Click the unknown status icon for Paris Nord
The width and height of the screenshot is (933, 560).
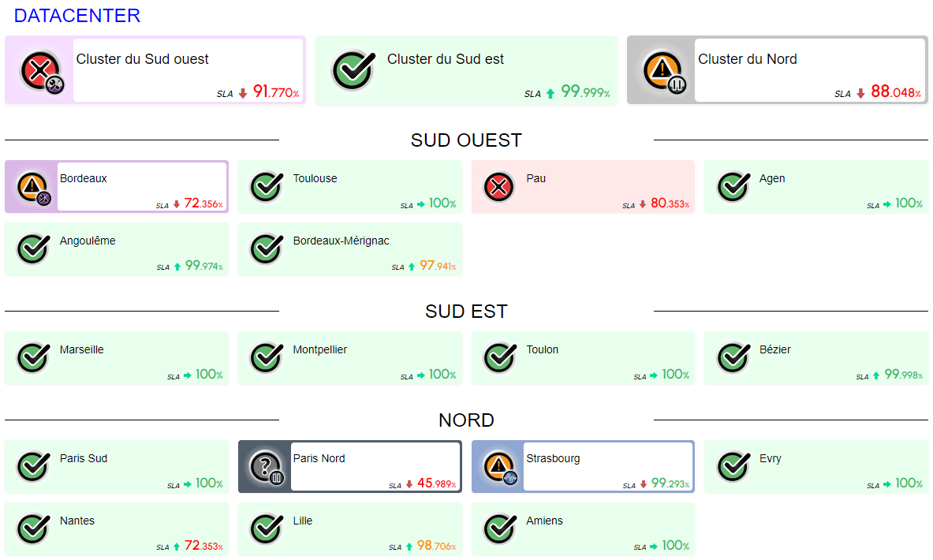tap(266, 467)
